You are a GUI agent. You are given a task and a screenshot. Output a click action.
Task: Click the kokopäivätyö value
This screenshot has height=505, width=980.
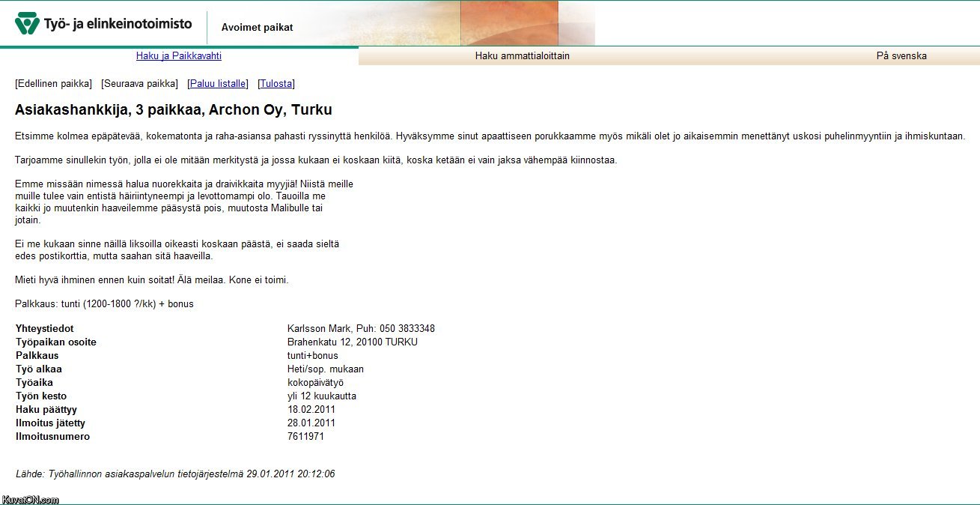point(315,383)
